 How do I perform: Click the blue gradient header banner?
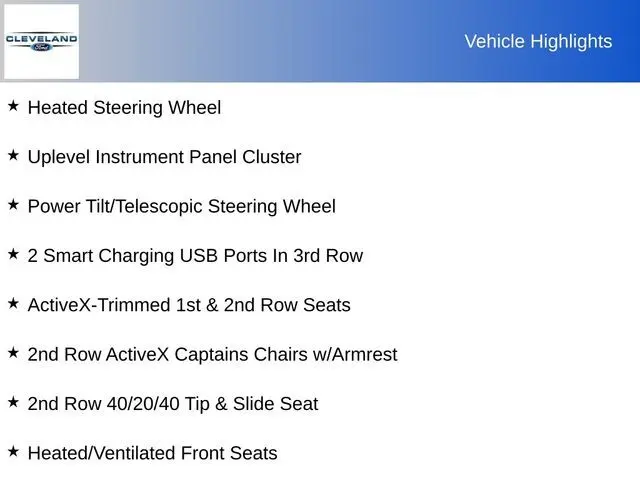coord(300,41)
